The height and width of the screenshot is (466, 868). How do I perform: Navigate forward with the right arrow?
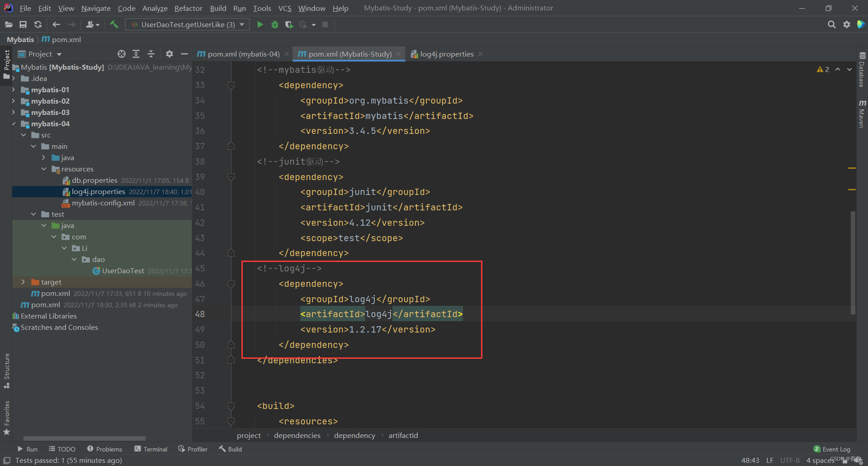coord(71,24)
